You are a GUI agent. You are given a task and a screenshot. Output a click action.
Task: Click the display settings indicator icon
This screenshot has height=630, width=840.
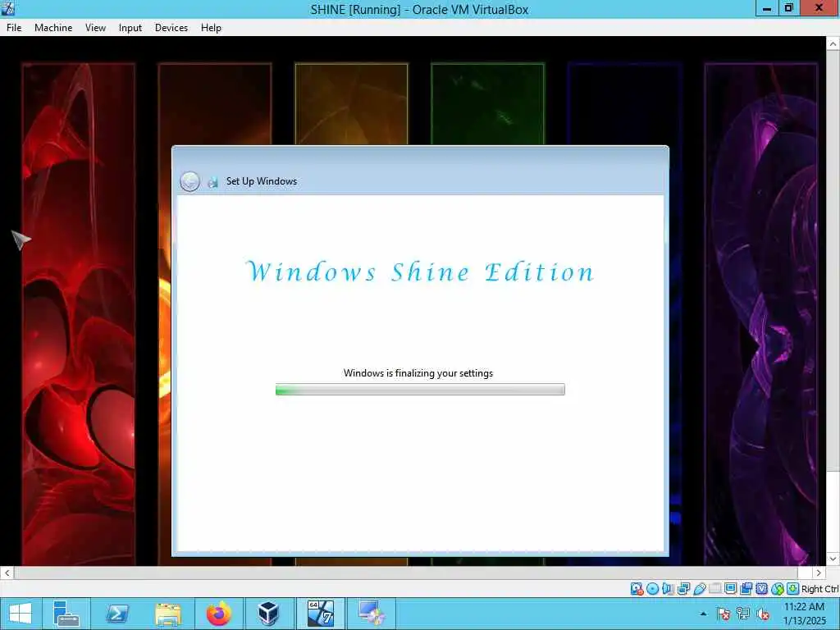tap(731, 588)
